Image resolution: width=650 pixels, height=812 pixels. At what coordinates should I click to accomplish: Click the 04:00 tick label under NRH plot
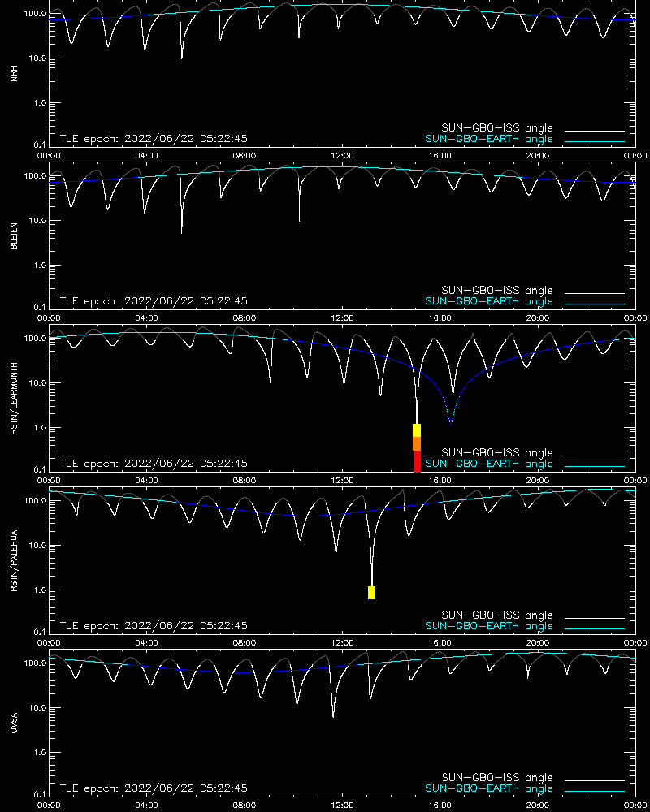(x=147, y=155)
